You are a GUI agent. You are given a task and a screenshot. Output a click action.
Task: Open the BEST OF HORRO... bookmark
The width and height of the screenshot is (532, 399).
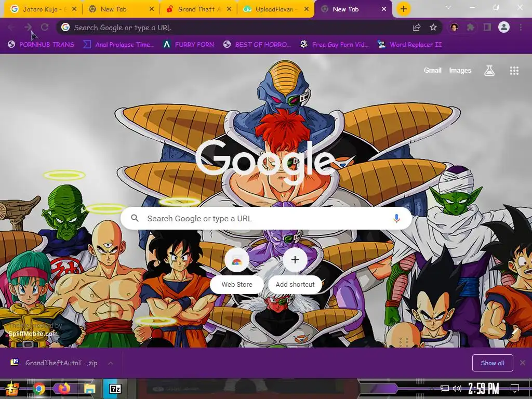[257, 45]
